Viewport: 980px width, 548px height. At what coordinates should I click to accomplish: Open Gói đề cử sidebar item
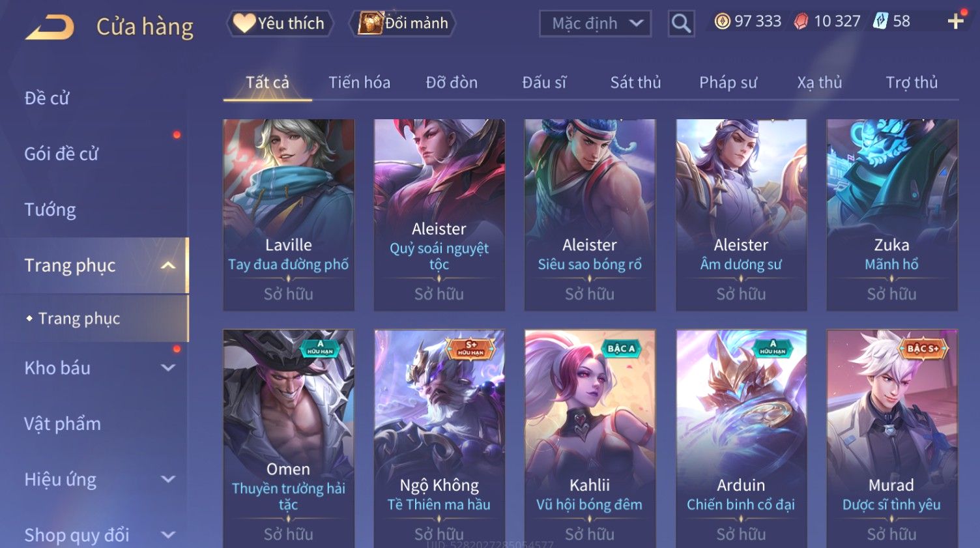click(x=61, y=154)
